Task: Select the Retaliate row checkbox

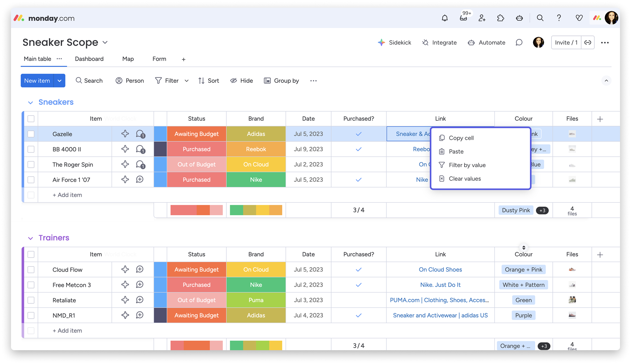Action: [31, 300]
